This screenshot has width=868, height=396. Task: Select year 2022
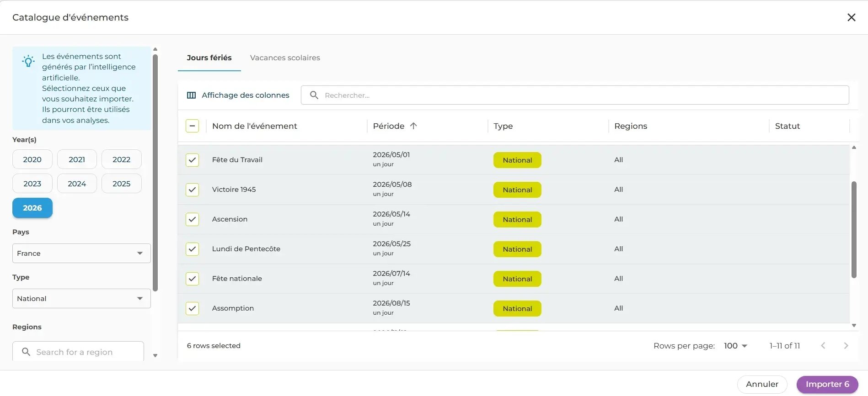(x=121, y=159)
